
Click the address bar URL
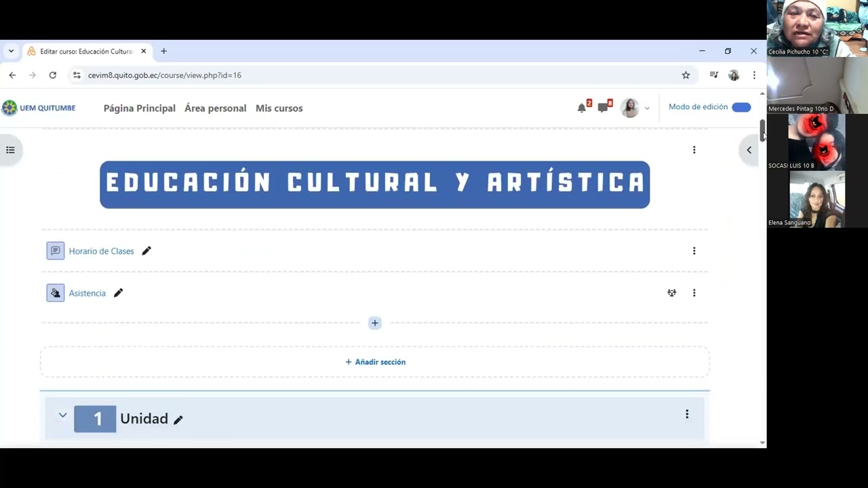(x=165, y=75)
